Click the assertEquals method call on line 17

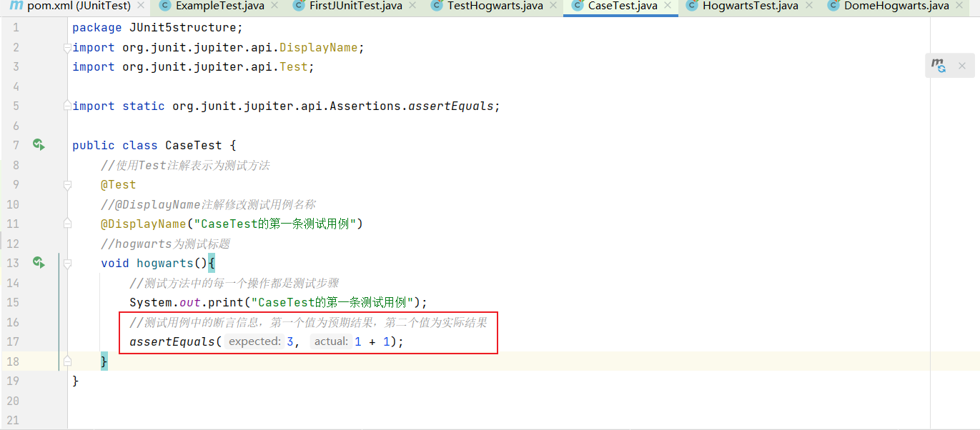tap(172, 341)
